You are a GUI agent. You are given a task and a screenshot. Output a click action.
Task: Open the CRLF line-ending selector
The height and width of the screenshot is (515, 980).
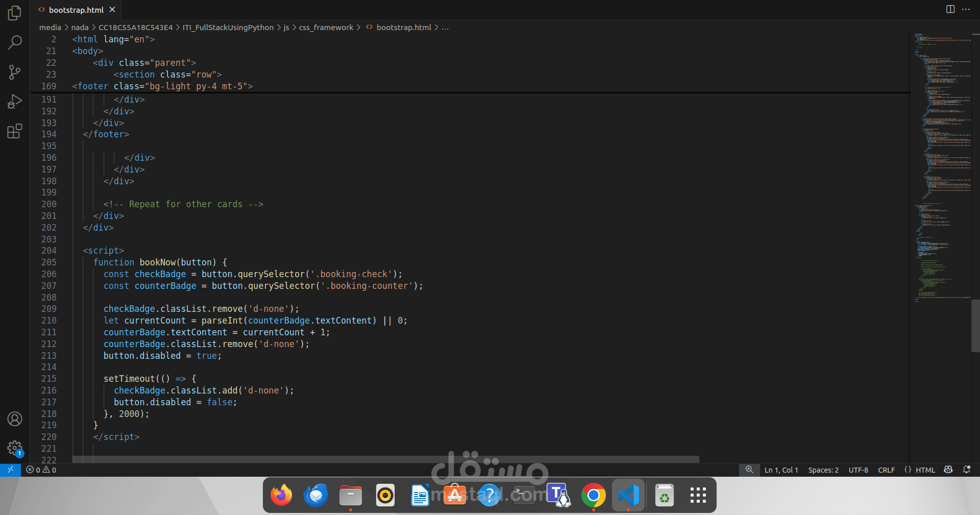coord(886,470)
